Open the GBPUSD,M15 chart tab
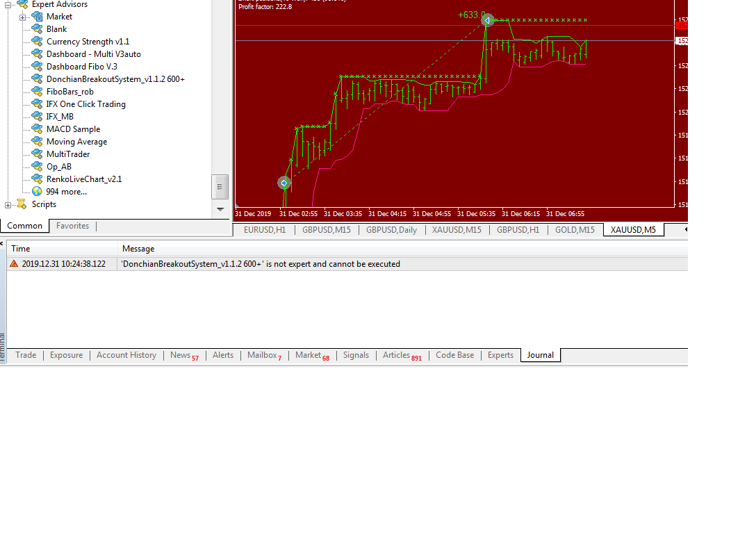This screenshot has height=560, width=747. 327,229
